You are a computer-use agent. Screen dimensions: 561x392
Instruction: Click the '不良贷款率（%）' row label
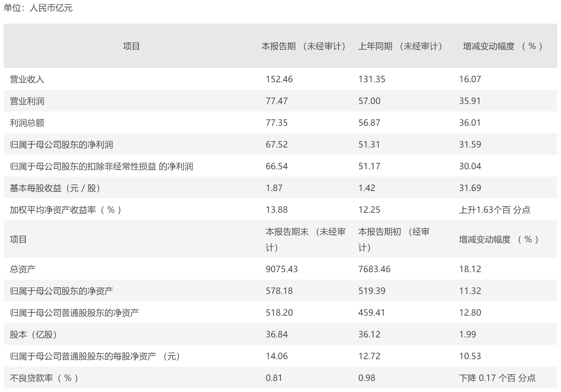tap(44, 378)
